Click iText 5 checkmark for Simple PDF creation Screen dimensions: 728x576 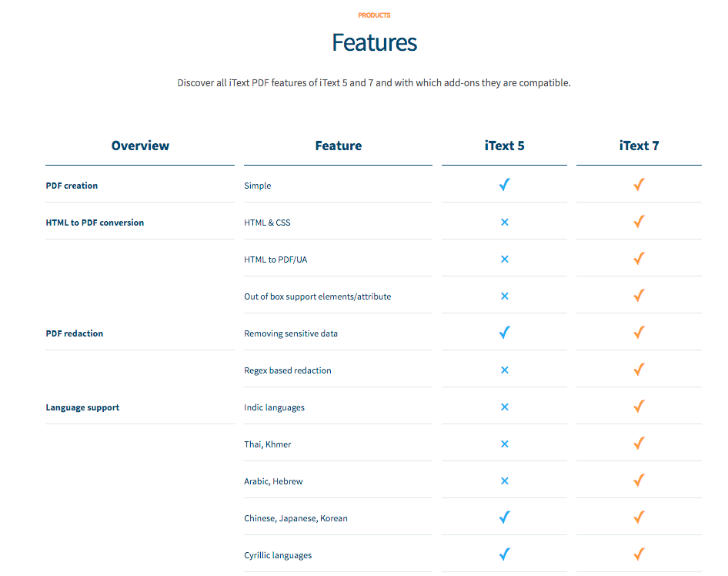(504, 185)
